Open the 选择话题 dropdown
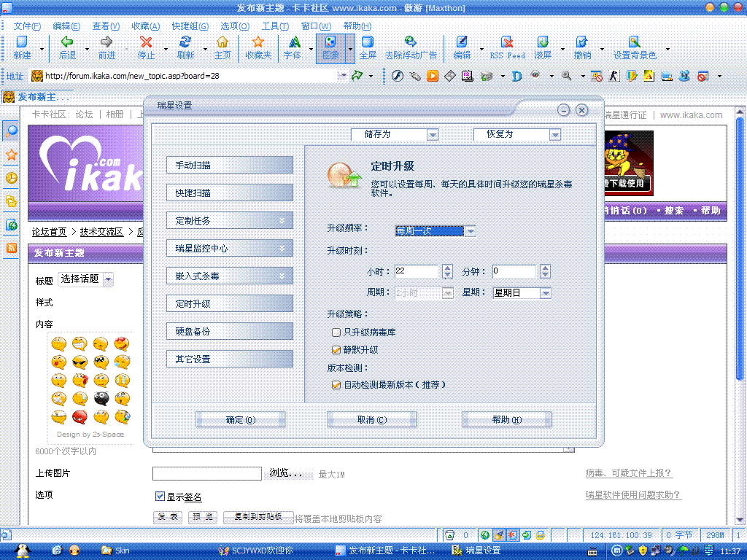747x560 pixels. [x=109, y=279]
